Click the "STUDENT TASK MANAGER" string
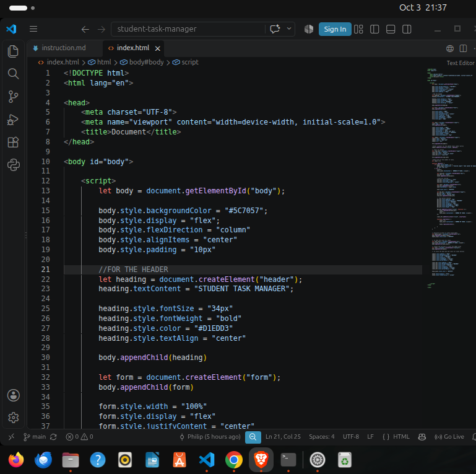 241,289
